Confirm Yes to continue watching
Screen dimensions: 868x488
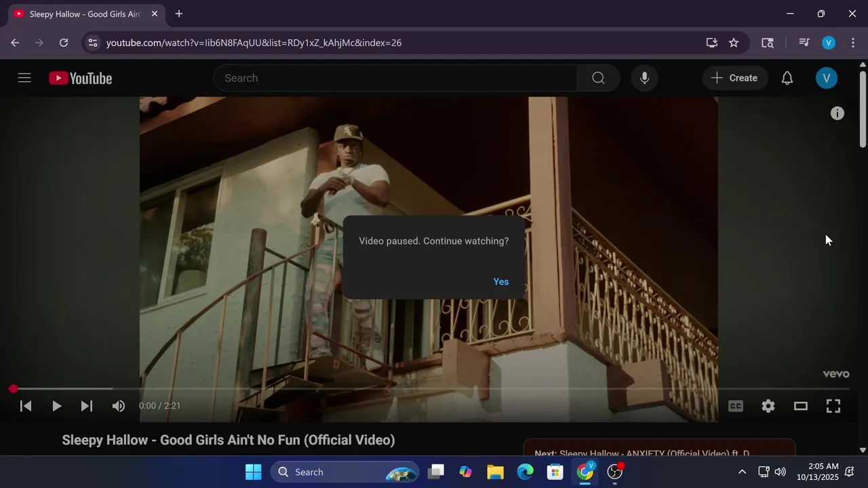tap(501, 281)
